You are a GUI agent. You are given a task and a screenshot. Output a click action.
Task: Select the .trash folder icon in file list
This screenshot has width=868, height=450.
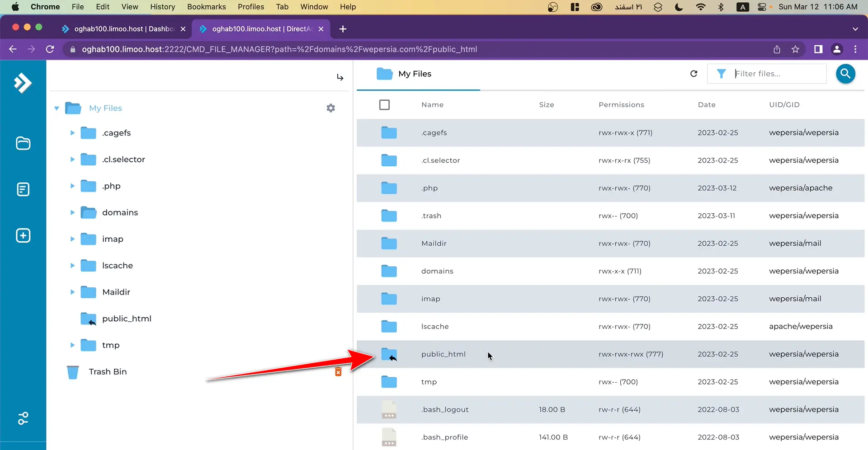(x=389, y=216)
